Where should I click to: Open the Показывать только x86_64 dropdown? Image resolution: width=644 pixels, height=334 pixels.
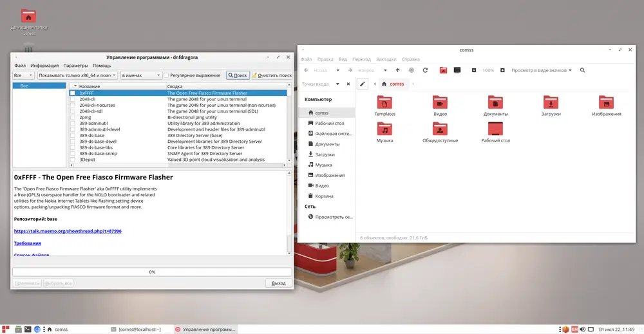point(77,75)
